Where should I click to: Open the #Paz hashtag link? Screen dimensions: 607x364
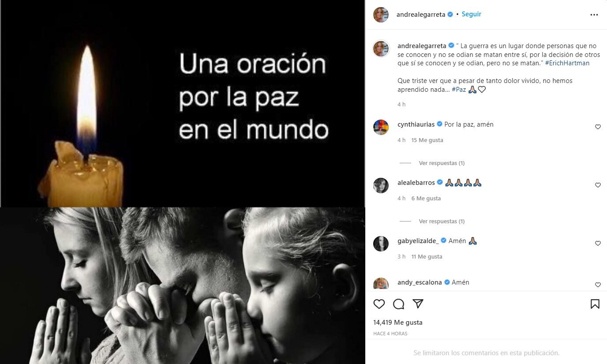click(x=459, y=90)
